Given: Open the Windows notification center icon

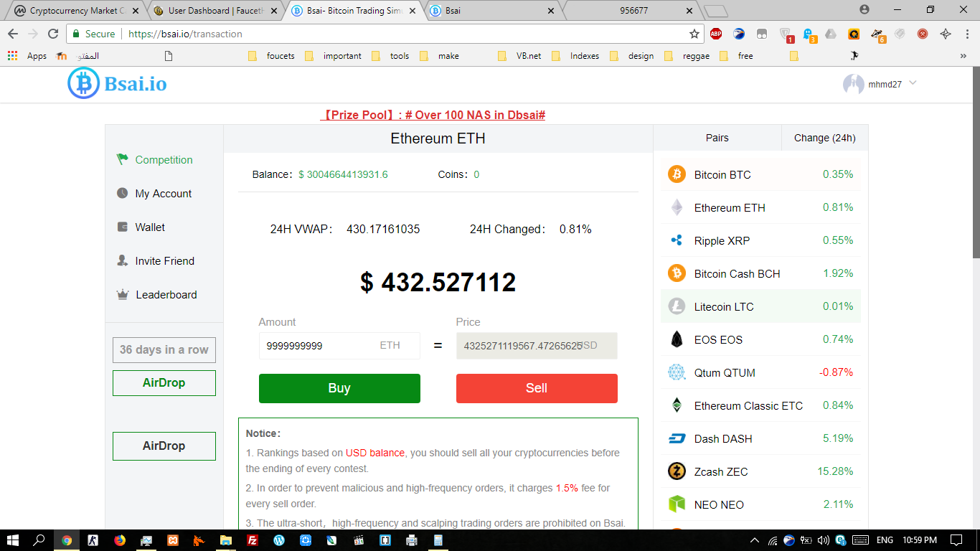Looking at the screenshot, I should click(956, 540).
